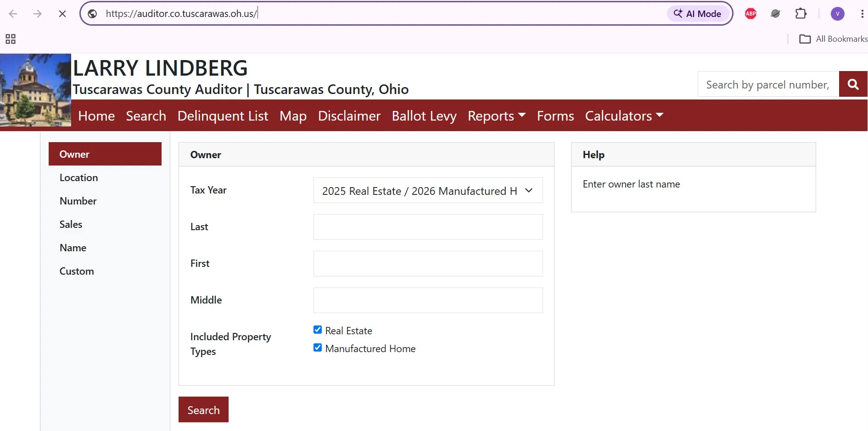Focus the parcel number search box
Image resolution: width=868 pixels, height=431 pixels.
[x=768, y=84]
